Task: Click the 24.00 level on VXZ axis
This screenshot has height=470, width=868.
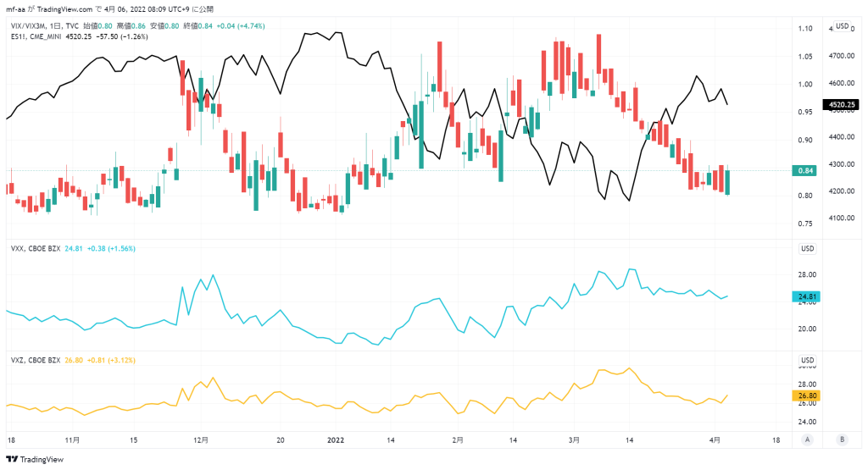Action: 807,422
